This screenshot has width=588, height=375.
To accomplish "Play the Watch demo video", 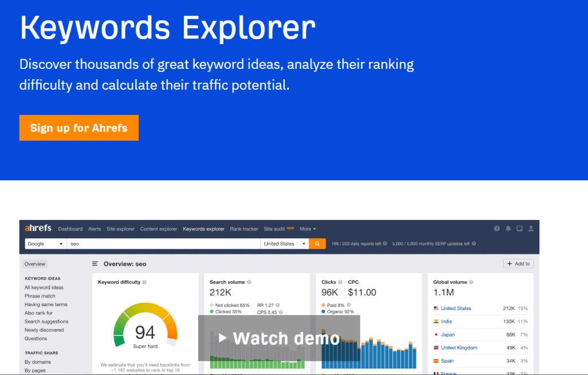I will [x=279, y=338].
